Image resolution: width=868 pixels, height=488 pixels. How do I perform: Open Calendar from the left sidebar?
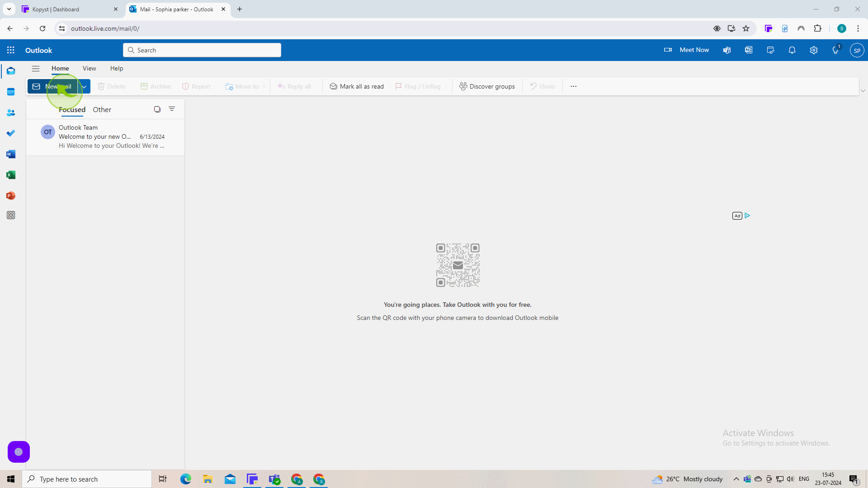[x=11, y=92]
